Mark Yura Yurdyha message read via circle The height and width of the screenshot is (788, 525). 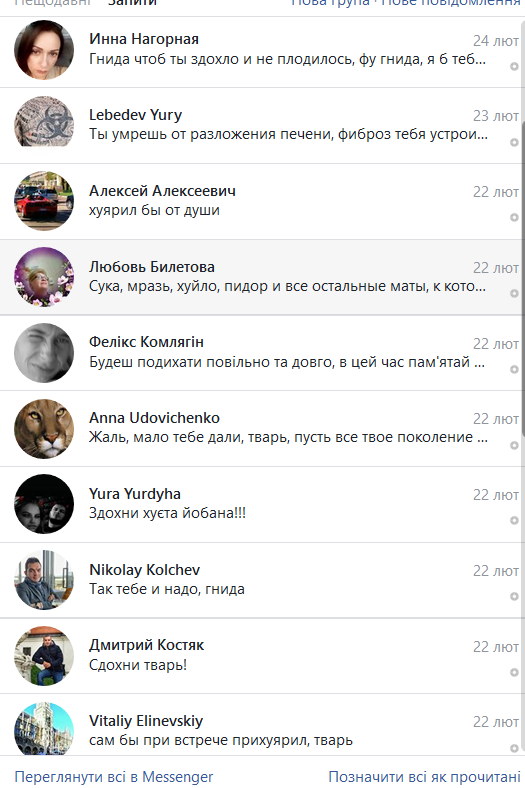coord(514,521)
